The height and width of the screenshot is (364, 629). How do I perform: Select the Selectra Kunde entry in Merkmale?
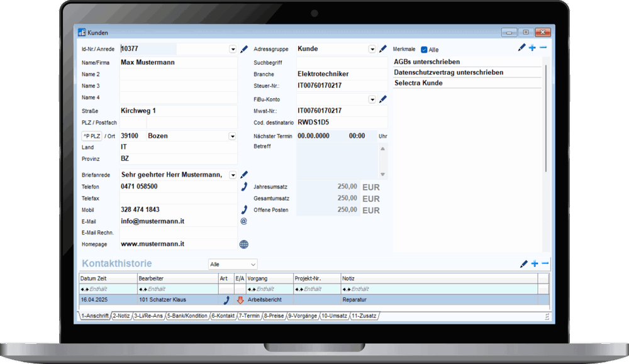418,83
